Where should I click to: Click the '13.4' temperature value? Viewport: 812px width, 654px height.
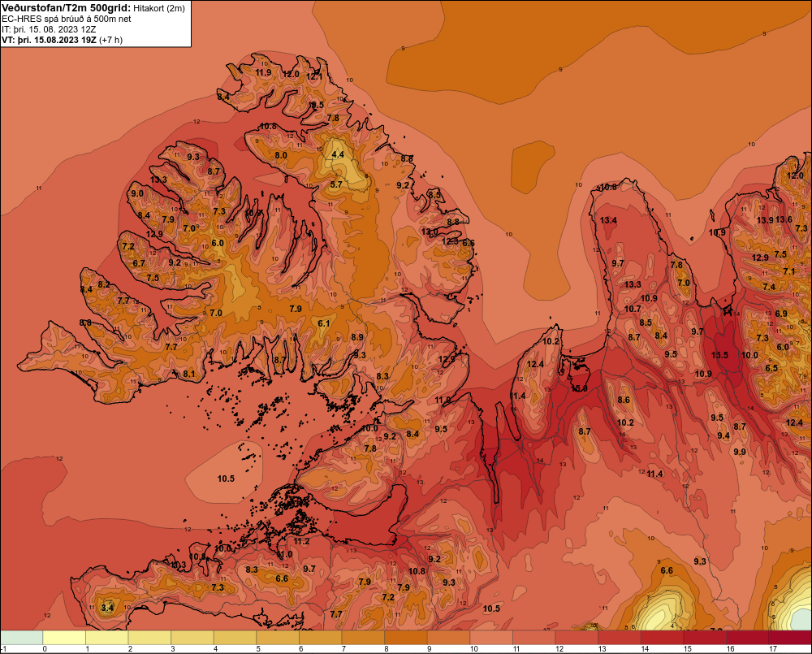(608, 220)
